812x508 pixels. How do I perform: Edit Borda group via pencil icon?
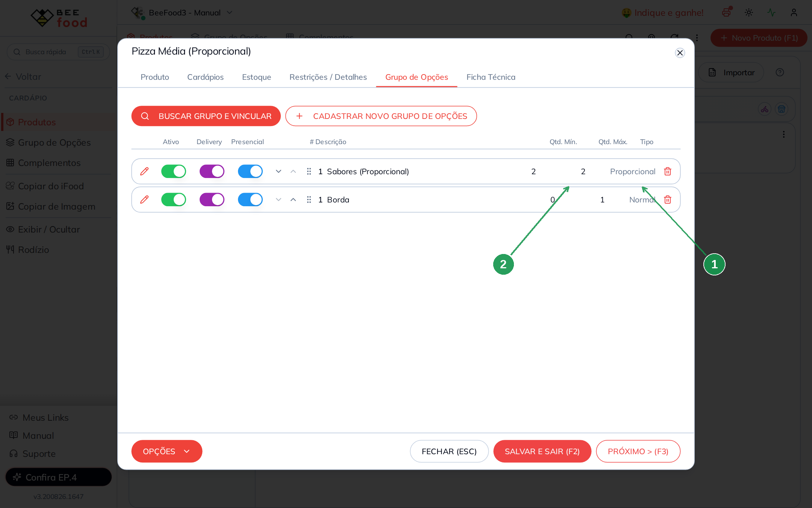click(144, 199)
